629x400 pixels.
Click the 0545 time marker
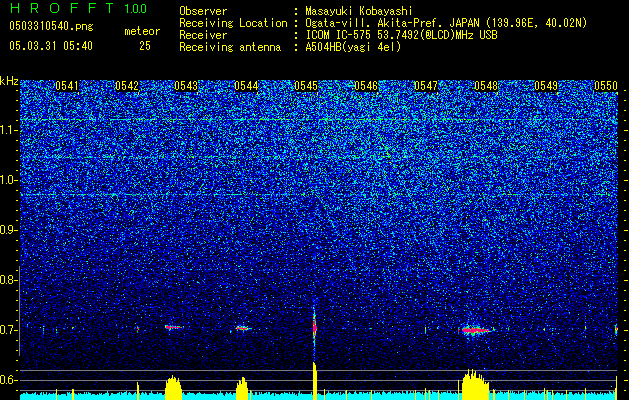[306, 86]
